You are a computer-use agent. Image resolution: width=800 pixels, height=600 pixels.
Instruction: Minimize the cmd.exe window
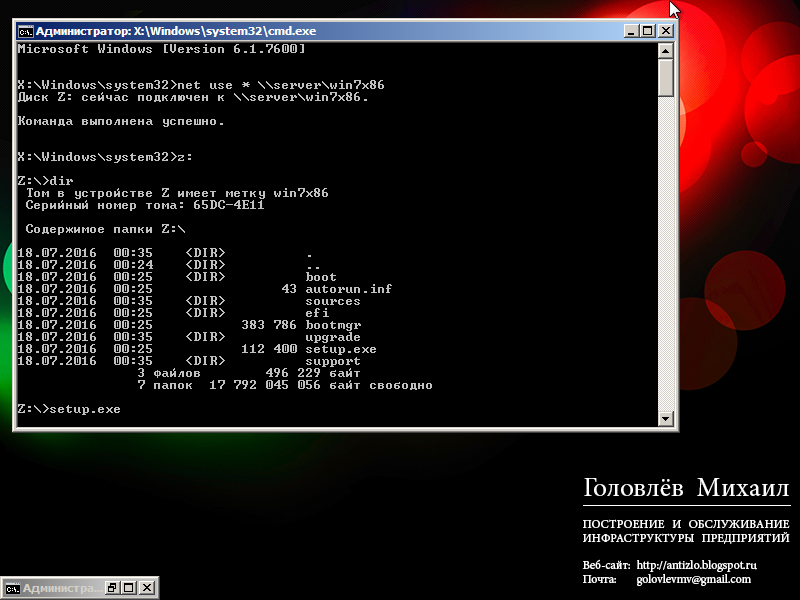pyautogui.click(x=631, y=31)
